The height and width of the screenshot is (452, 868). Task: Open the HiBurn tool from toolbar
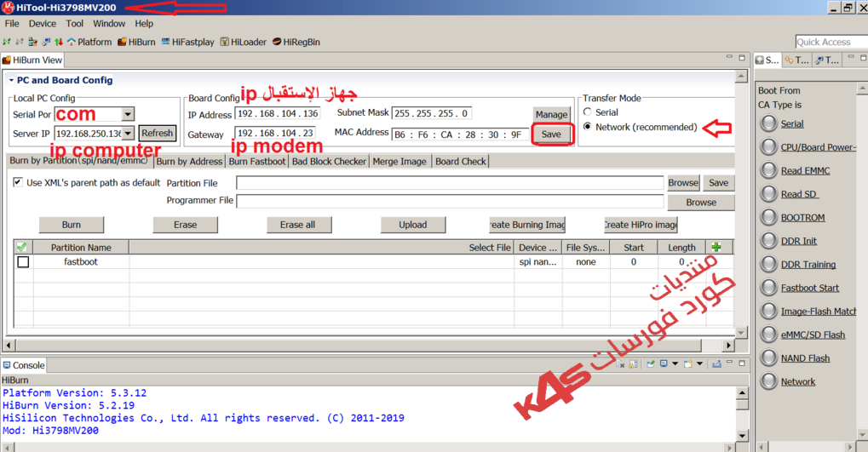pos(136,42)
